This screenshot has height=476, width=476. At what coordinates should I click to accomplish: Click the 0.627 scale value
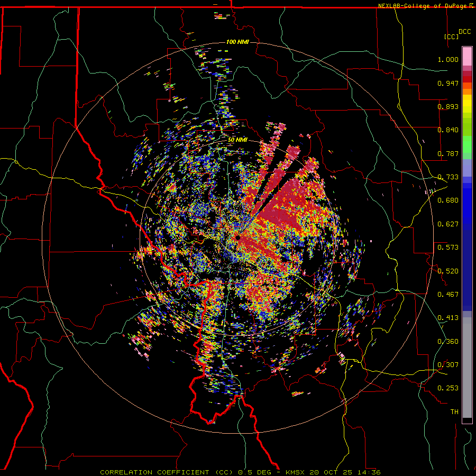[x=448, y=224]
